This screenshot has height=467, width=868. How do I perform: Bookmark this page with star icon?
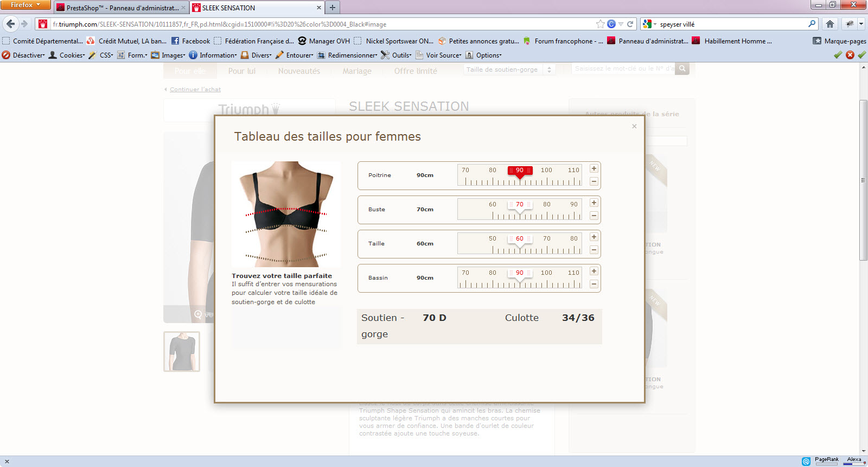coord(600,24)
